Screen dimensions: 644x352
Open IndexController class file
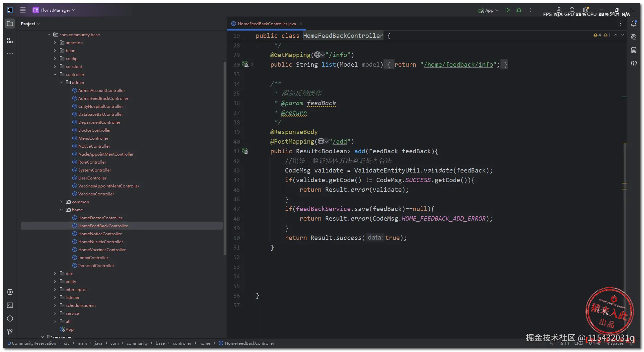tap(93, 257)
